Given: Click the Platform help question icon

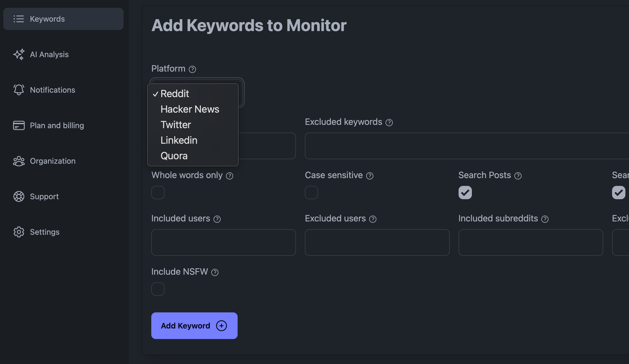Looking at the screenshot, I should [x=192, y=69].
